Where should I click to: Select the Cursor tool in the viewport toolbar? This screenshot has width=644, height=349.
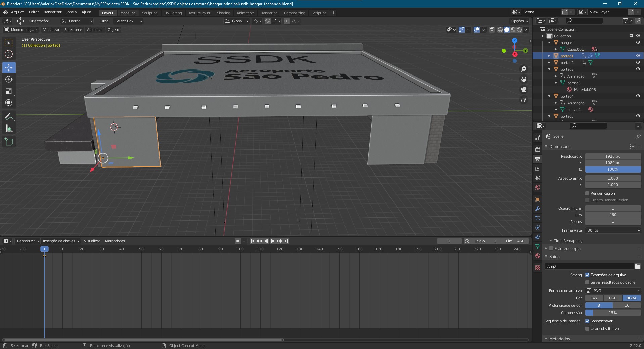click(x=9, y=54)
